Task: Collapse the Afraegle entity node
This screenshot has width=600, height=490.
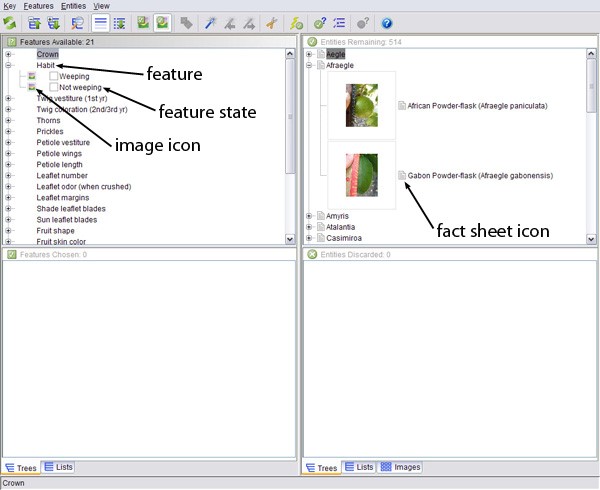Action: pyautogui.click(x=310, y=65)
